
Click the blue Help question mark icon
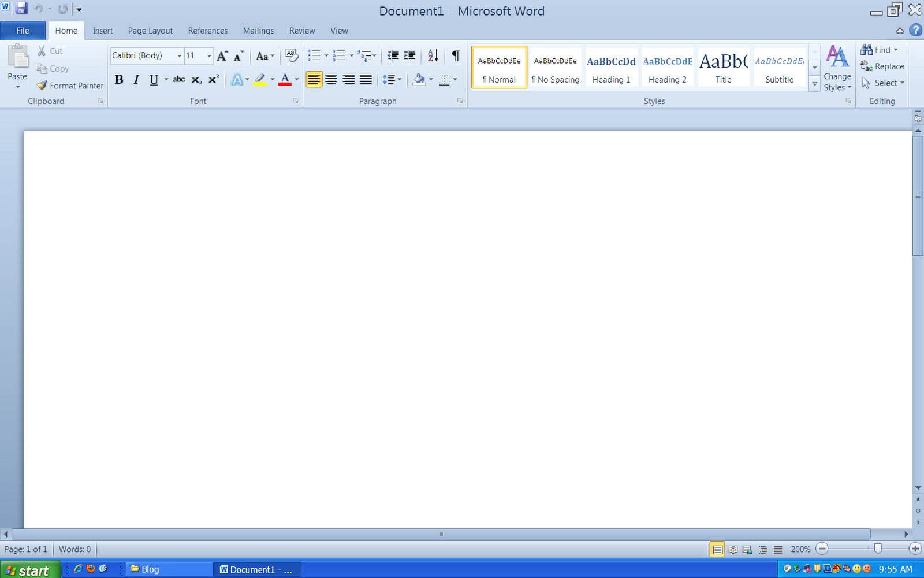(x=915, y=30)
